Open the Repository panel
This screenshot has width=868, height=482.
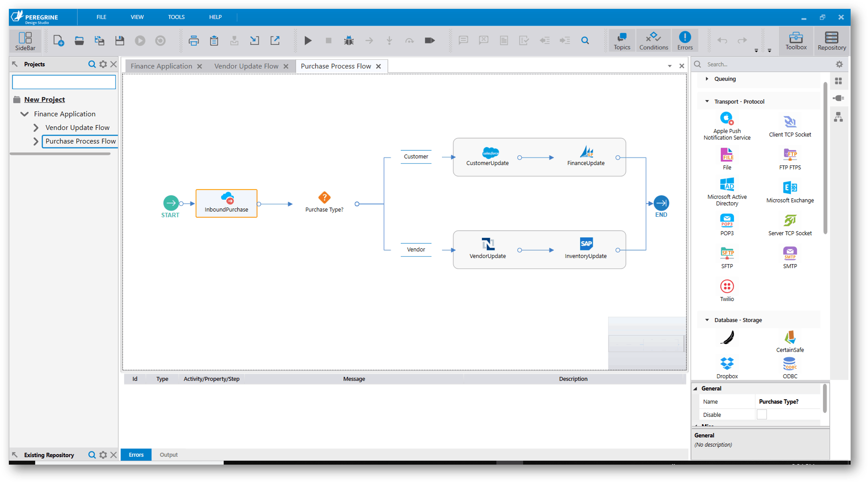(832, 40)
